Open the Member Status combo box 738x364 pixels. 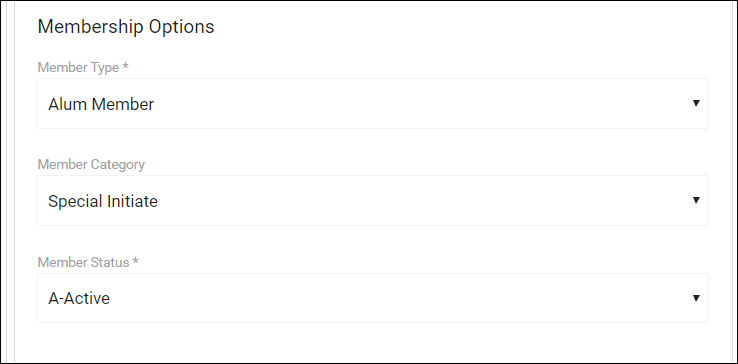(373, 298)
